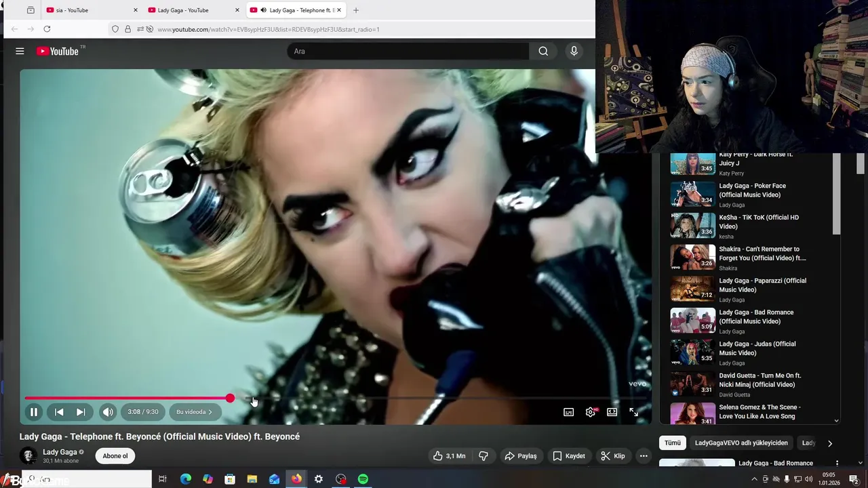The width and height of the screenshot is (868, 488).
Task: Subscribe with 'Abone ol' button
Action: pyautogui.click(x=115, y=456)
